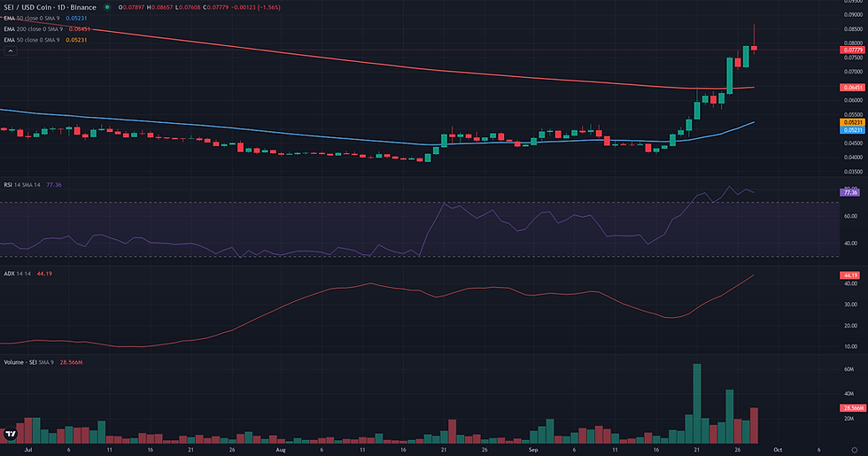Click the RSI value 77.36 in legend
Viewport: 868px width, 456px height.
54,185
